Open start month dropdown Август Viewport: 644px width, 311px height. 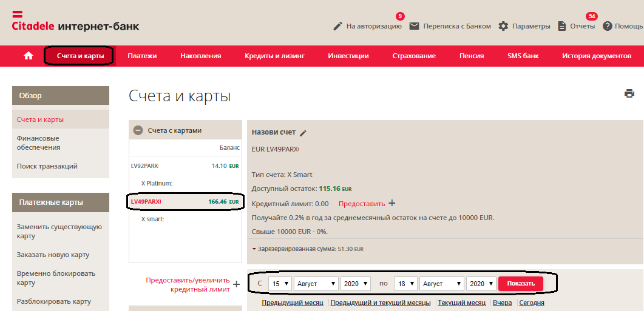[317, 284]
